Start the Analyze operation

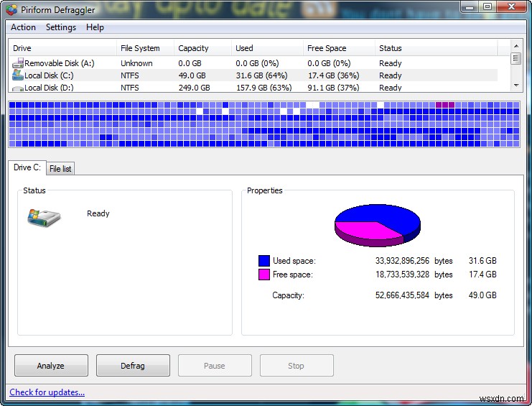tap(51, 365)
